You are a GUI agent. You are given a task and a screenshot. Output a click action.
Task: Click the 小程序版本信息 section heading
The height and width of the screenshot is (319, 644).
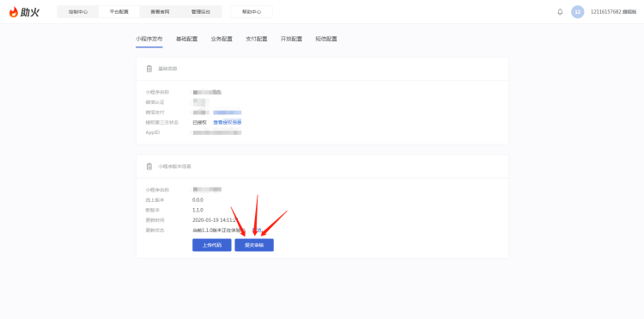pyautogui.click(x=174, y=167)
